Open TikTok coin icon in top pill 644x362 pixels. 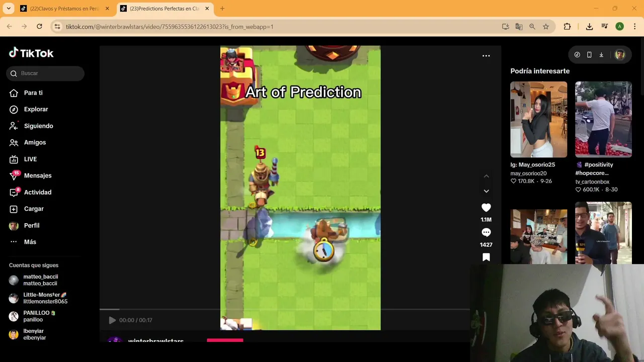coord(577,55)
